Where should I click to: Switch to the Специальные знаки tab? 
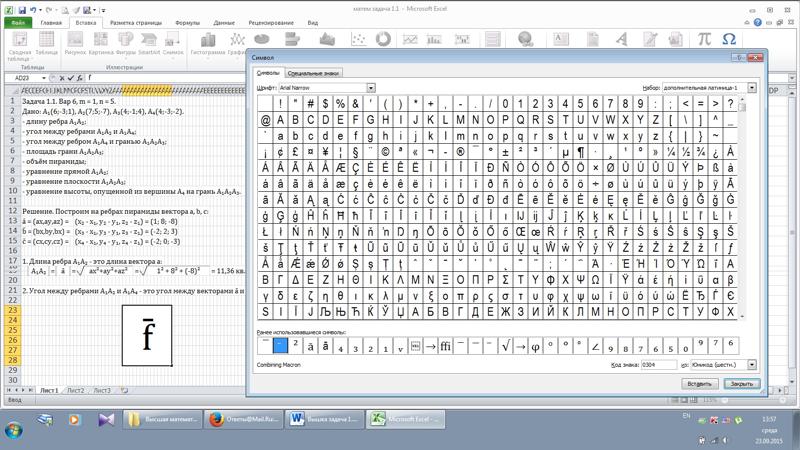[x=313, y=73]
